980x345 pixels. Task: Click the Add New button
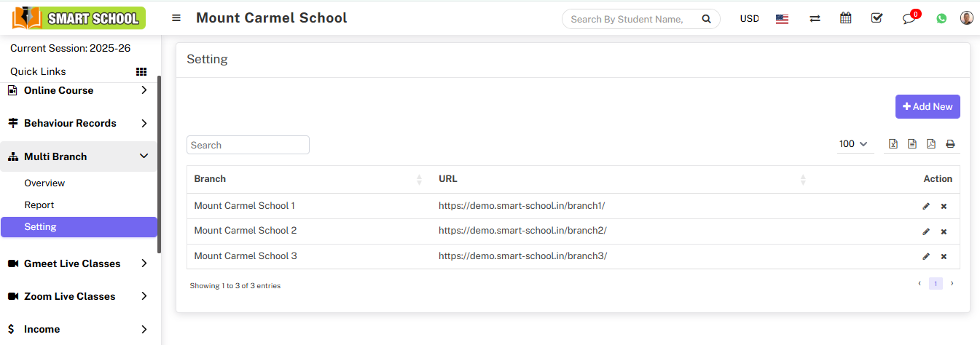pos(927,107)
